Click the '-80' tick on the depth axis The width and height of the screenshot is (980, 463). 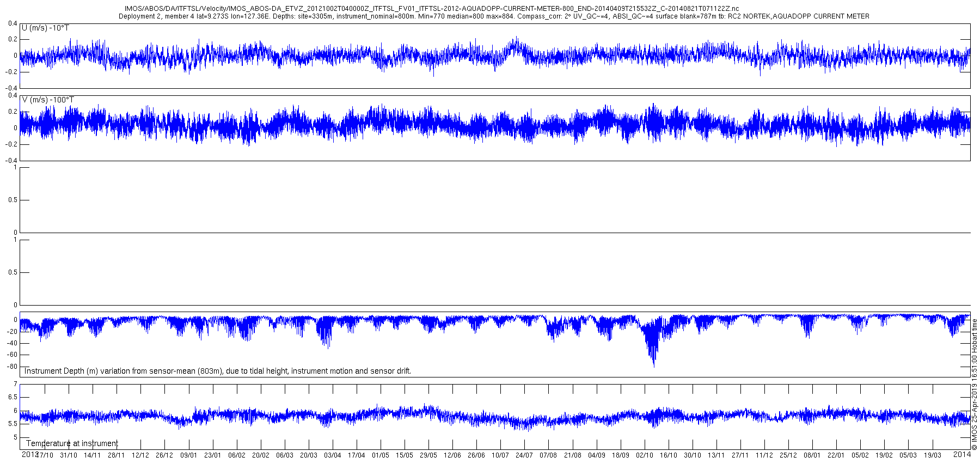click(x=12, y=367)
